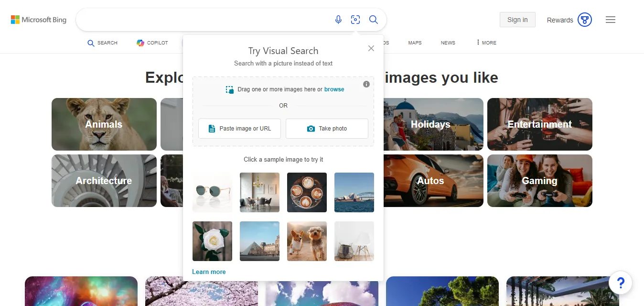The image size is (644, 306).
Task: Click the Paste image or URL button
Action: 239,128
